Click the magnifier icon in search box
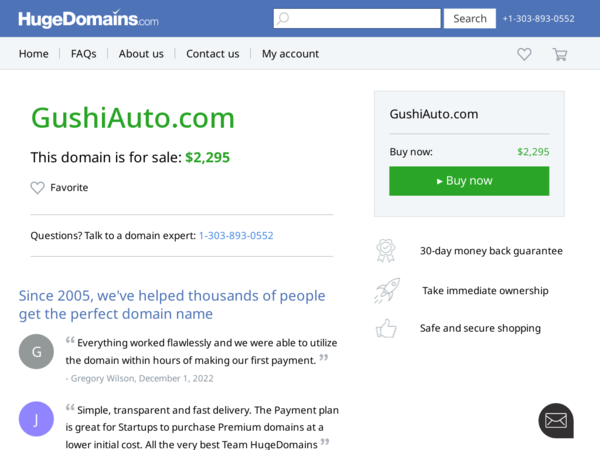 [x=283, y=18]
